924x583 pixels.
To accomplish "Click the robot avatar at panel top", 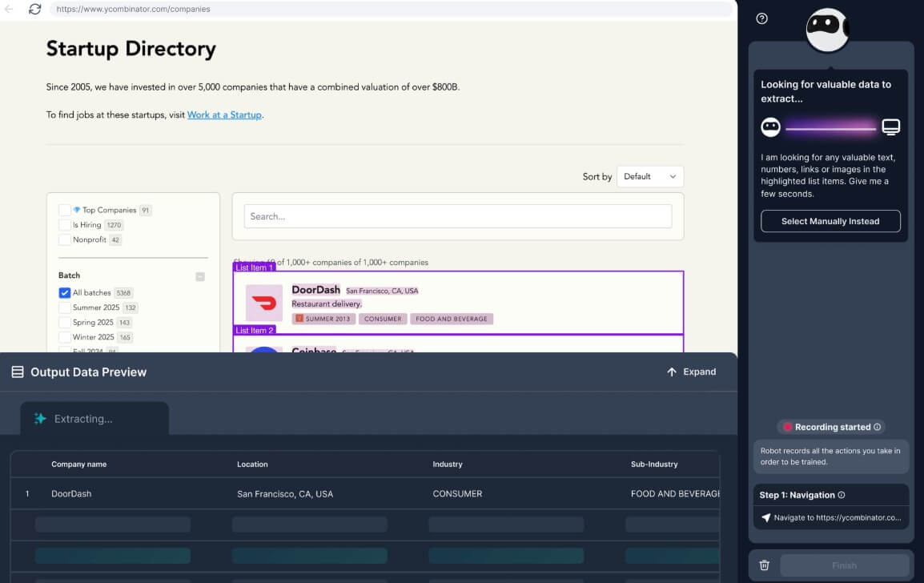I will pos(827,30).
